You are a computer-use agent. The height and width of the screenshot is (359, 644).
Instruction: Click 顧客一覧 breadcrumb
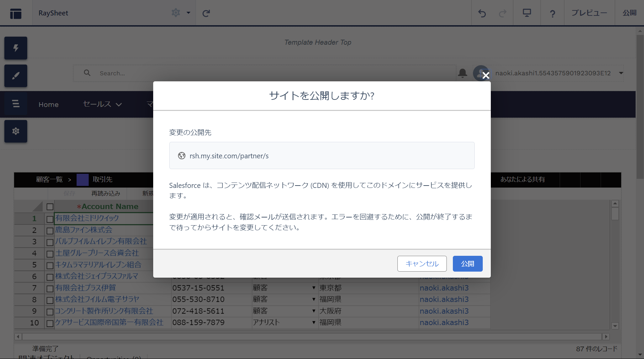pos(49,179)
